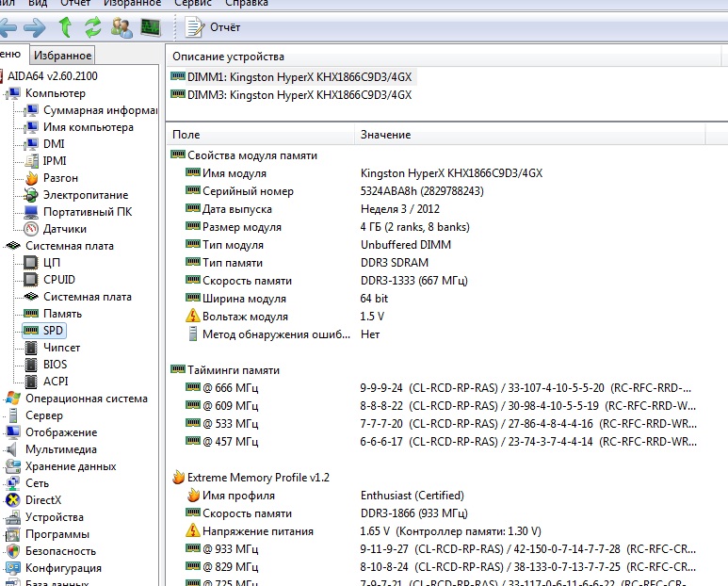
Task: Select the @ 666 МГц timing row
Action: tap(438, 388)
